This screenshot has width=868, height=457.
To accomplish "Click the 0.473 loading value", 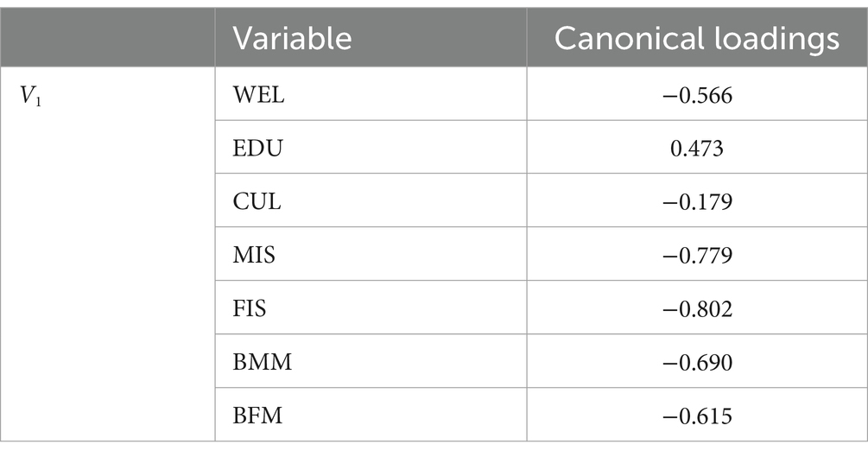I will pyautogui.click(x=697, y=149).
